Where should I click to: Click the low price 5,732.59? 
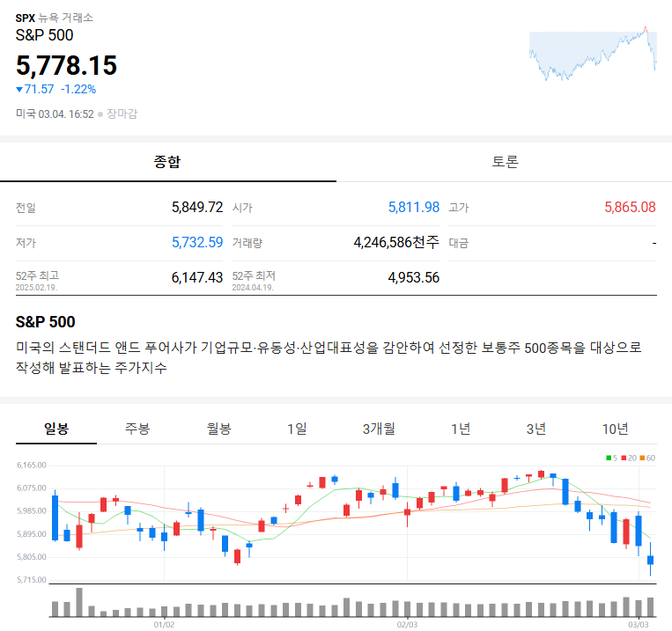[x=197, y=243]
